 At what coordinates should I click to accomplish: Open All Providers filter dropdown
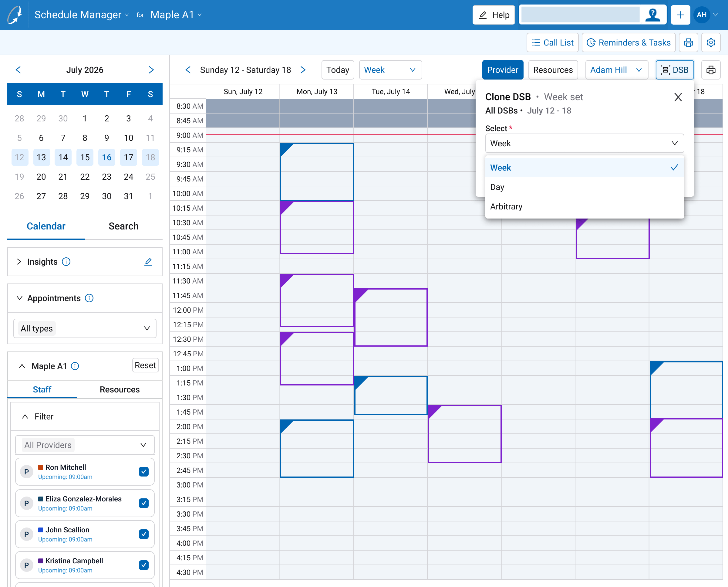85,445
